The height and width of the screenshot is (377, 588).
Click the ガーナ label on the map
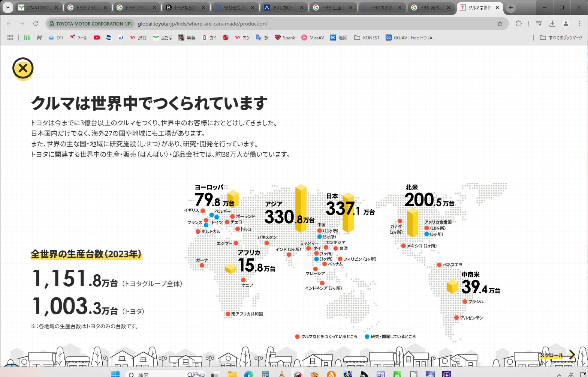click(202, 260)
